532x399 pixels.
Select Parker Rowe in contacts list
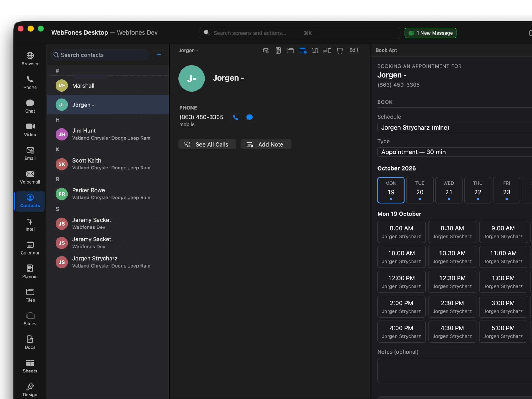[108, 194]
